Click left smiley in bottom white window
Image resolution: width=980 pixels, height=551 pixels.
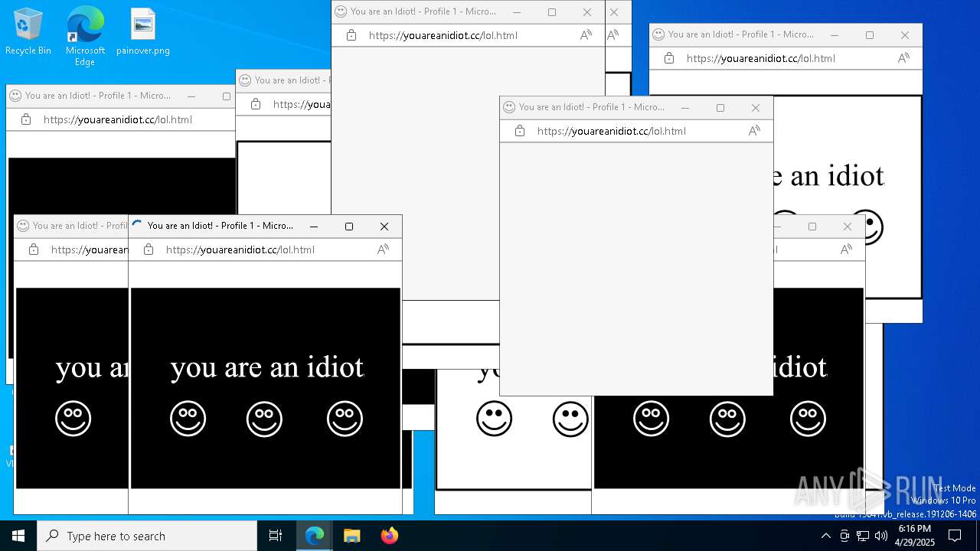[x=494, y=419]
